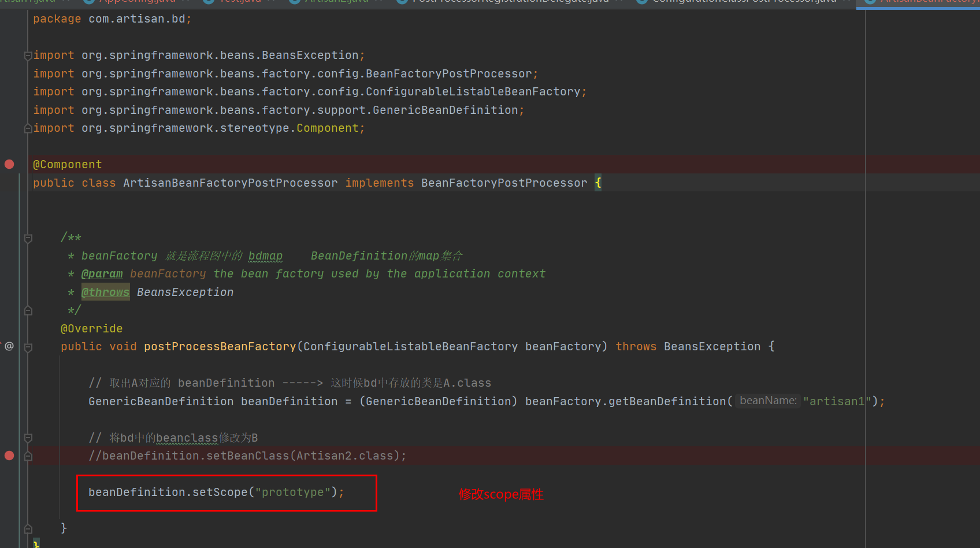Remove the breakpoint on the @Component line
Screen dimensions: 980x548
tap(9, 164)
